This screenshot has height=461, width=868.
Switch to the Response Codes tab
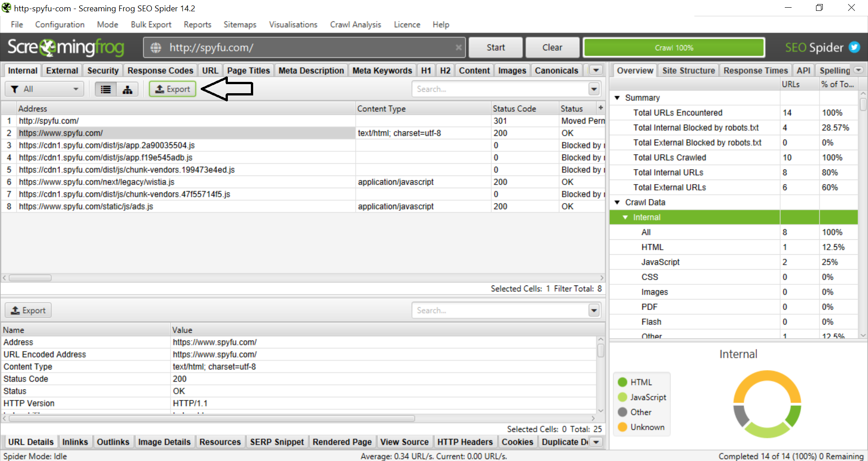(x=160, y=70)
